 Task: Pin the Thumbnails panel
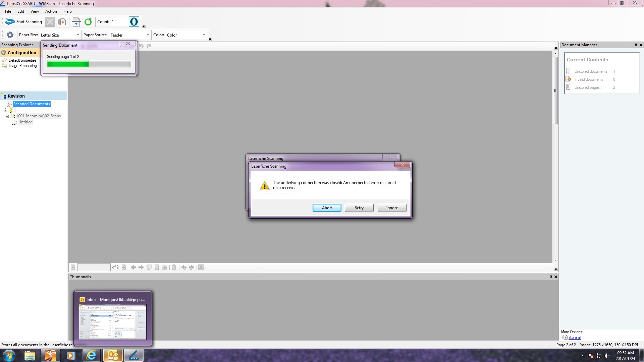coord(551,277)
